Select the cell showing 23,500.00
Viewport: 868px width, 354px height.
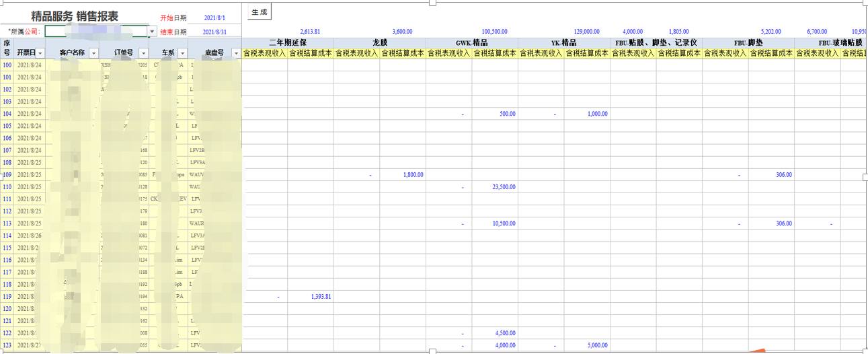pyautogui.click(x=495, y=187)
